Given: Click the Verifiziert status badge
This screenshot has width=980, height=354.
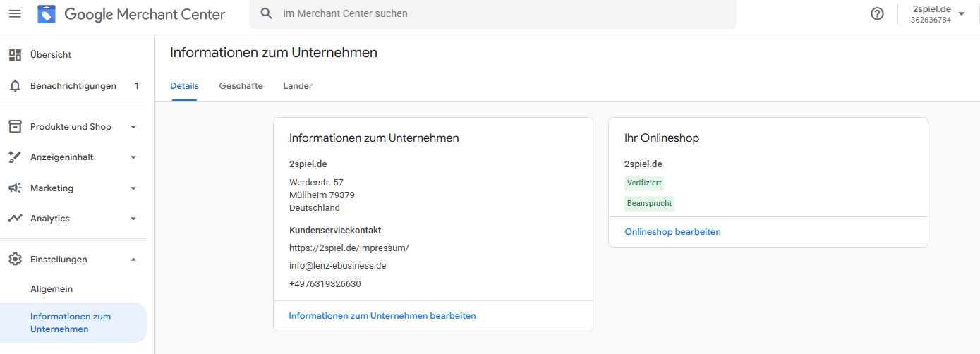Looking at the screenshot, I should click(x=644, y=183).
